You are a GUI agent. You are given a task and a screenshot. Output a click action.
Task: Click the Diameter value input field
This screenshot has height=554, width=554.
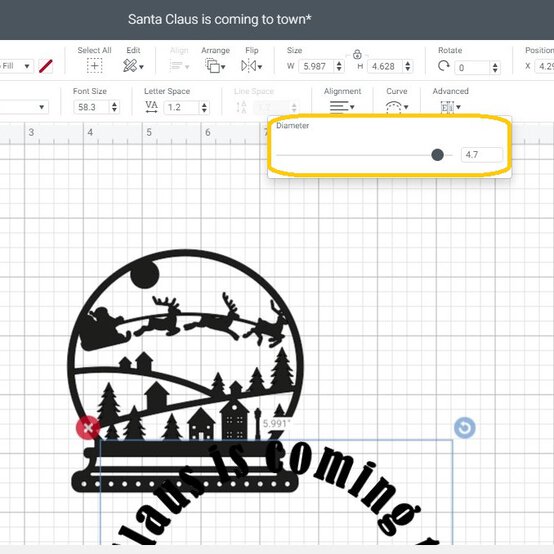(482, 155)
